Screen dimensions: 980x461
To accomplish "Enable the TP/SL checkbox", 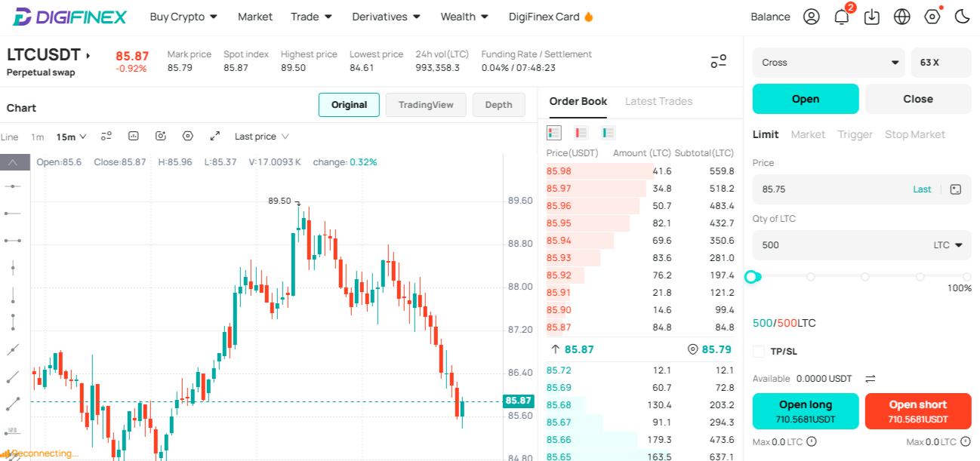I will pyautogui.click(x=759, y=351).
